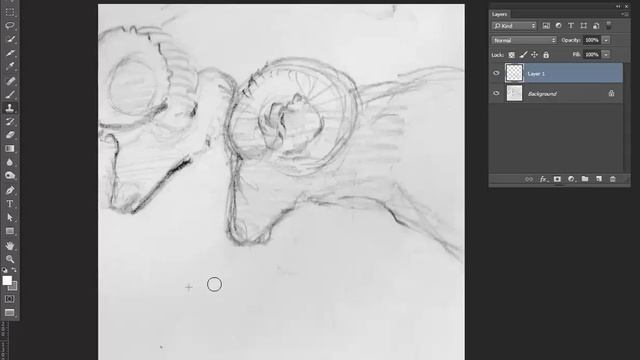Viewport: 640px width, 360px height.
Task: Select the Hand tool
Action: [x=10, y=246]
